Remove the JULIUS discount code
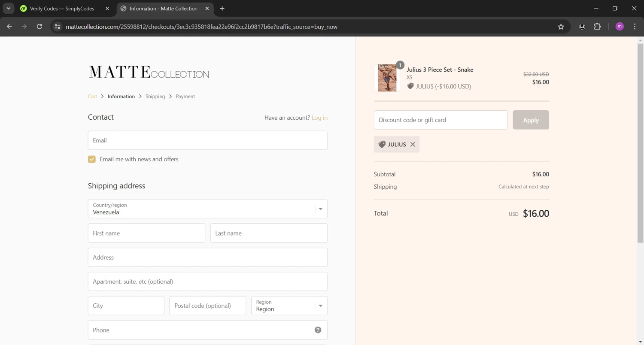This screenshot has height=345, width=644. click(413, 145)
